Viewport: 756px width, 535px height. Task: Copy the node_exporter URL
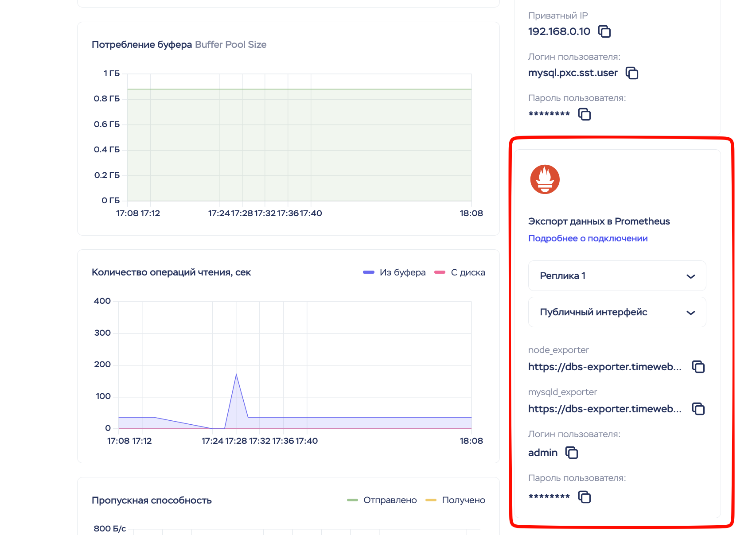tap(698, 367)
